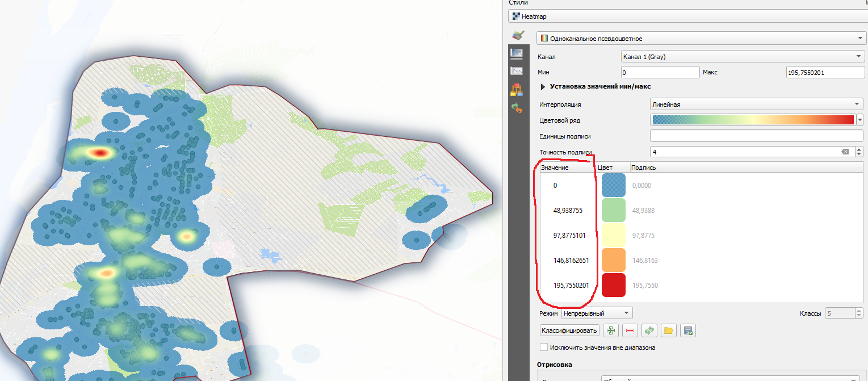Click the red minus remove value button
868x381 pixels.
[x=630, y=330]
